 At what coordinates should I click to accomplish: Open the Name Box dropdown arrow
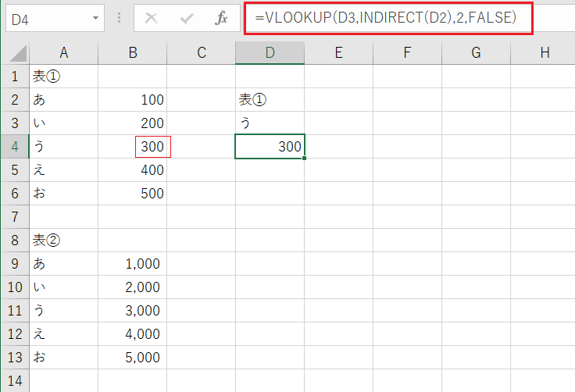(x=95, y=19)
